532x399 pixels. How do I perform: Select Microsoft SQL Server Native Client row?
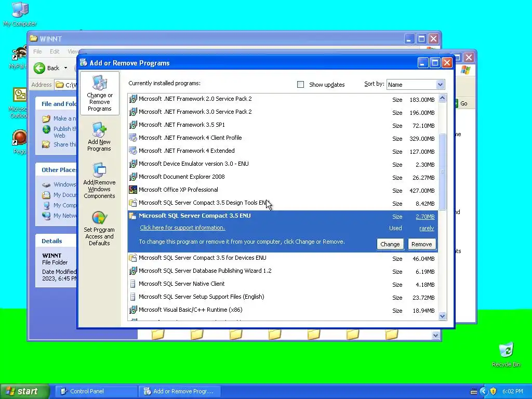click(283, 284)
